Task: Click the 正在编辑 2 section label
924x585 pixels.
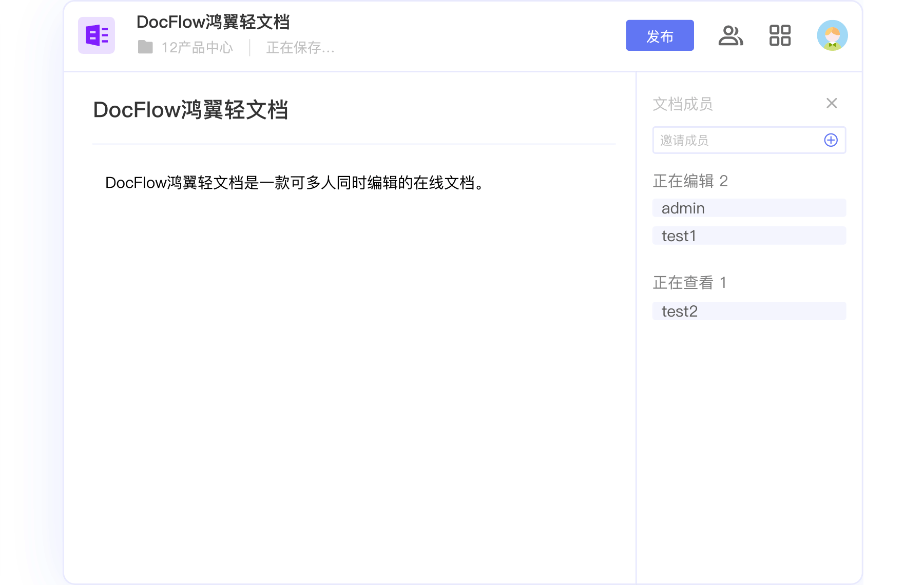Action: click(690, 181)
